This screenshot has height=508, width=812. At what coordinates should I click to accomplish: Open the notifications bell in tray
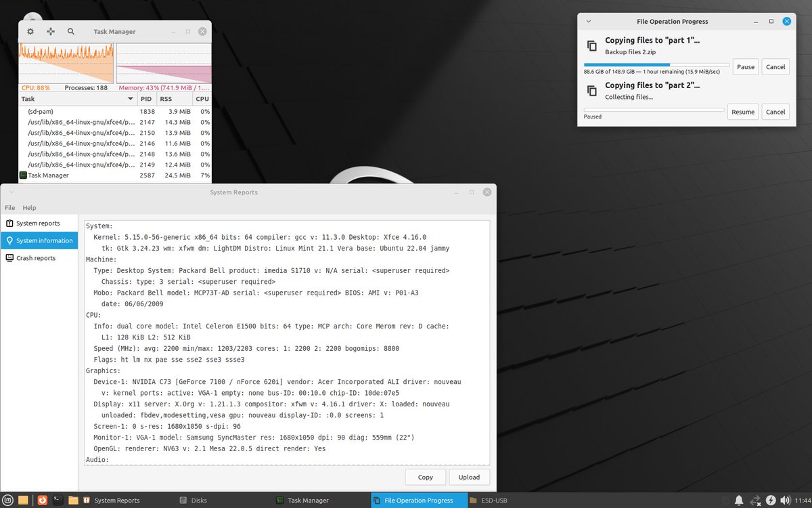pos(739,500)
